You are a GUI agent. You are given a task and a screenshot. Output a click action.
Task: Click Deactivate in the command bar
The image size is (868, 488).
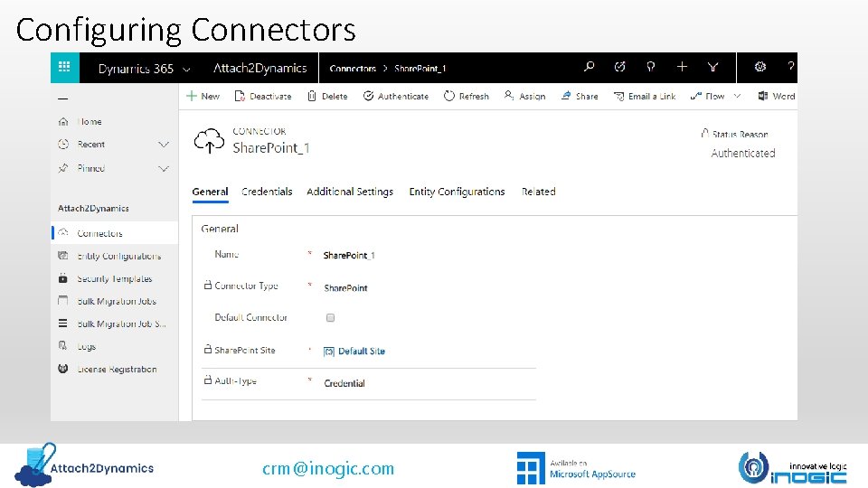pyautogui.click(x=263, y=96)
